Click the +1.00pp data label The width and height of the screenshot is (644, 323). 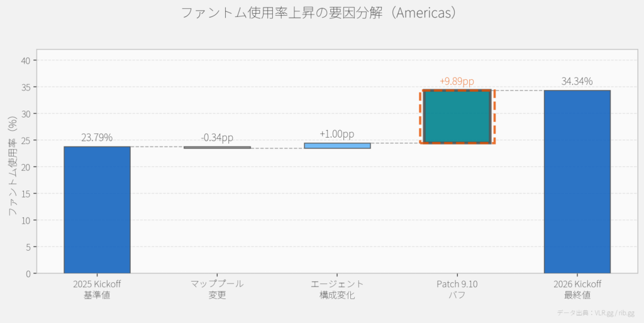pos(337,134)
